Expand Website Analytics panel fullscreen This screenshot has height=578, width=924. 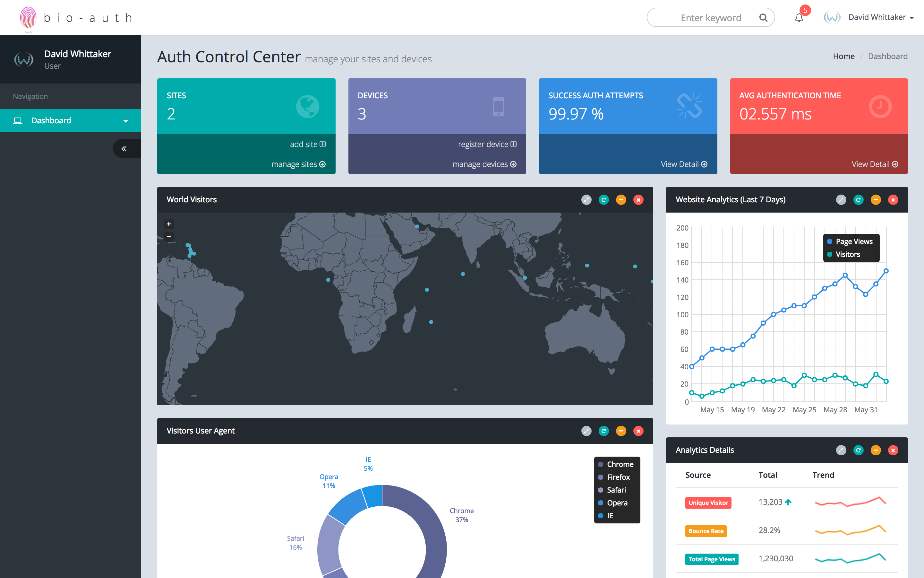tap(841, 199)
